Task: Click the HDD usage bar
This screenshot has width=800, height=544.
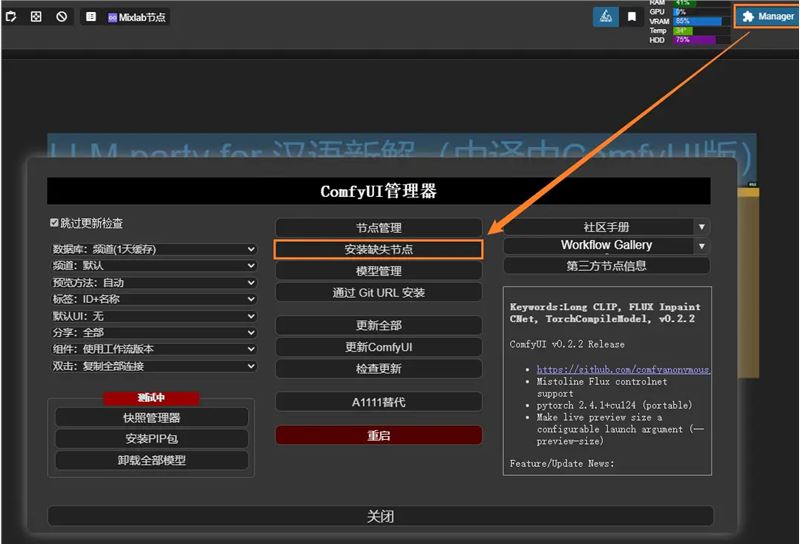Action: tap(701, 40)
